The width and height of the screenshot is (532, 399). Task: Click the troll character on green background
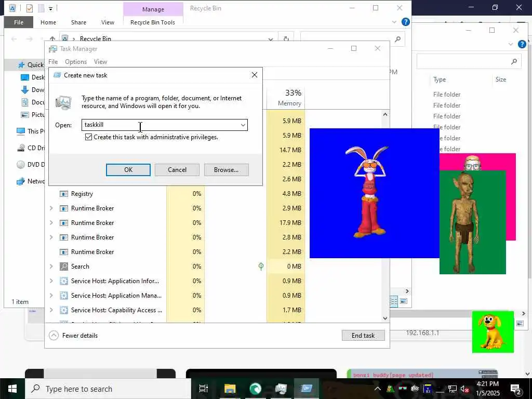(464, 222)
